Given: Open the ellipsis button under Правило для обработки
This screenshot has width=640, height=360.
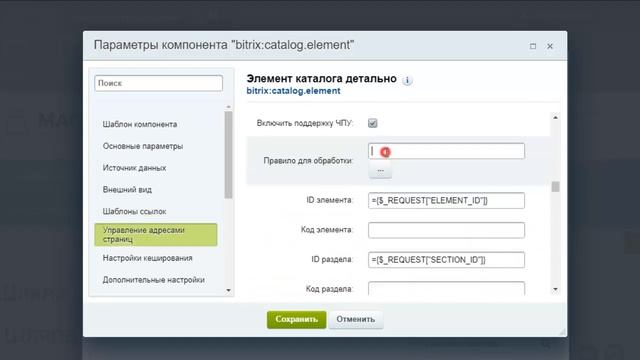Looking at the screenshot, I should (x=380, y=170).
